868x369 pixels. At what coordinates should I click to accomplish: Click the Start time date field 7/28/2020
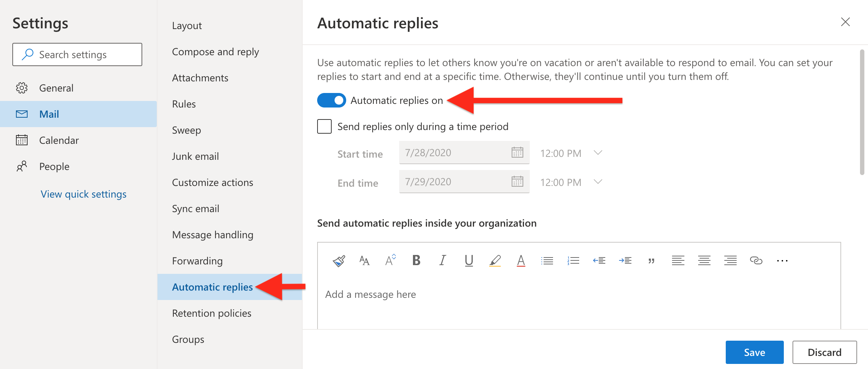click(464, 153)
